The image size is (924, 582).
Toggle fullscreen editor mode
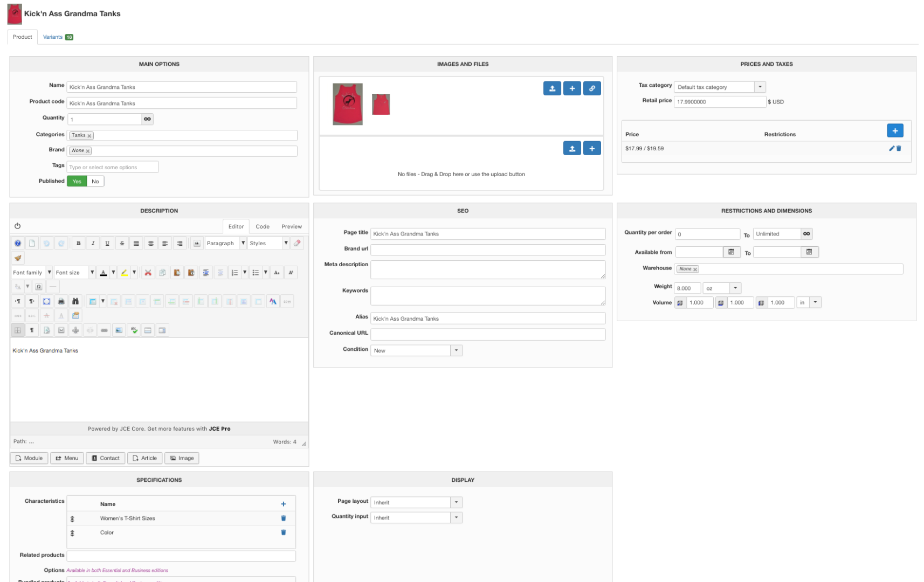point(47,302)
